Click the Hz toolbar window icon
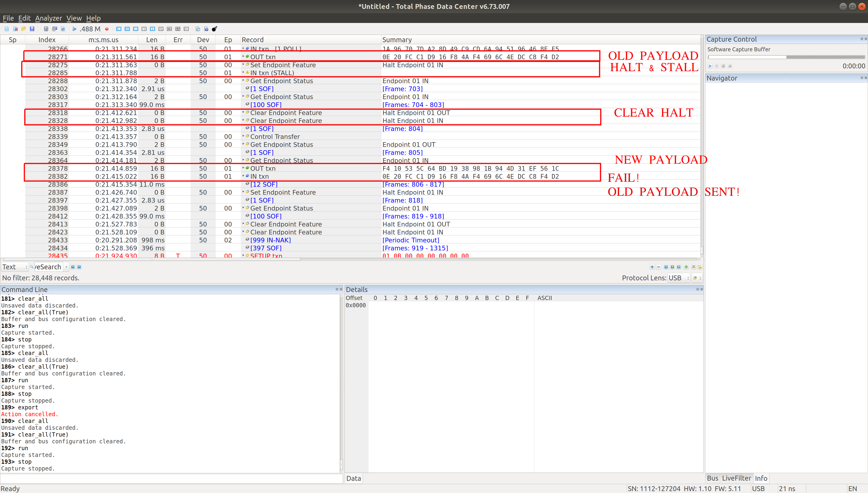The width and height of the screenshot is (868, 493). pyautogui.click(x=169, y=29)
